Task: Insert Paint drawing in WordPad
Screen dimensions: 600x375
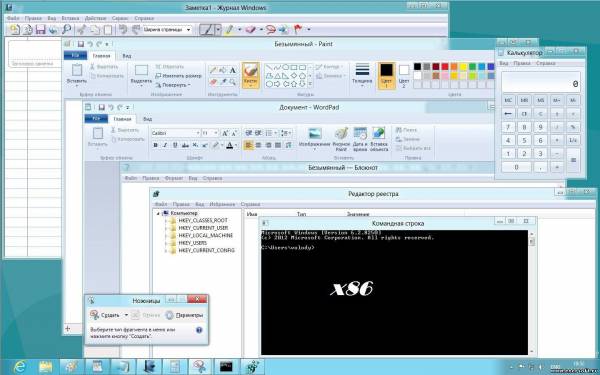Action: tap(341, 139)
